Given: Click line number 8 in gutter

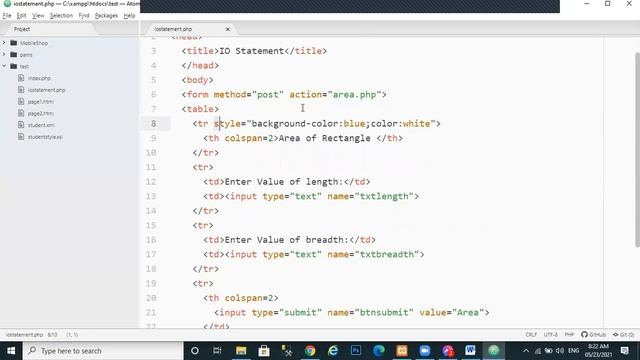Looking at the screenshot, I should pos(153,124).
